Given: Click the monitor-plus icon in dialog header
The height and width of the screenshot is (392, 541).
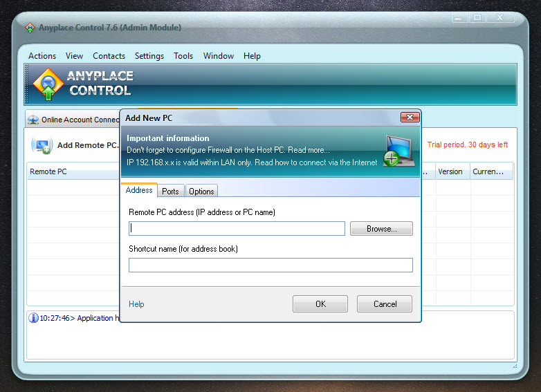Looking at the screenshot, I should pyautogui.click(x=399, y=151).
